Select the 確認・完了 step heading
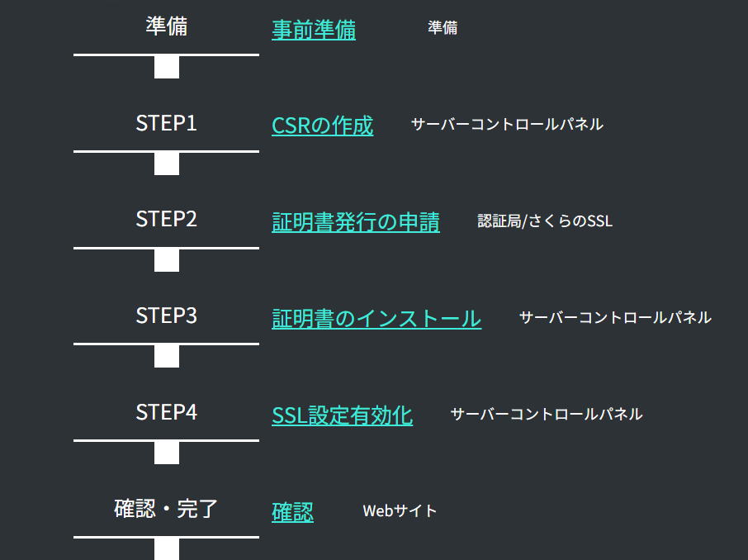 tap(167, 509)
